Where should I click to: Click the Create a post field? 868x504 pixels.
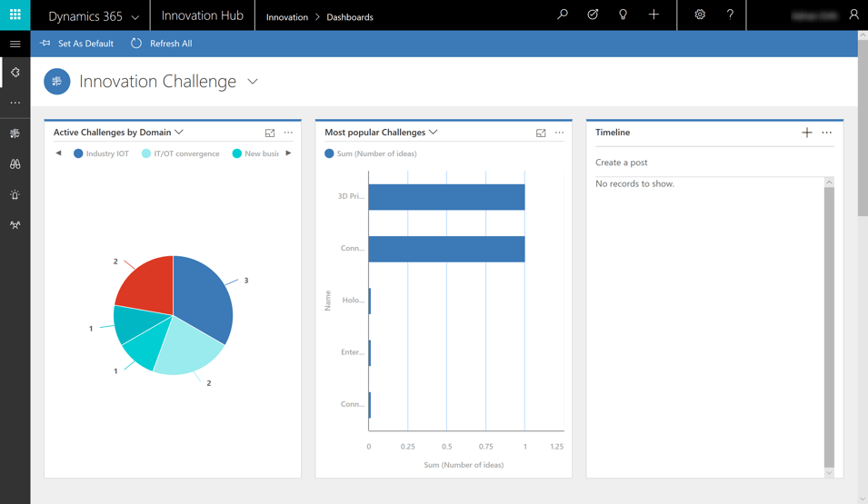pyautogui.click(x=709, y=163)
